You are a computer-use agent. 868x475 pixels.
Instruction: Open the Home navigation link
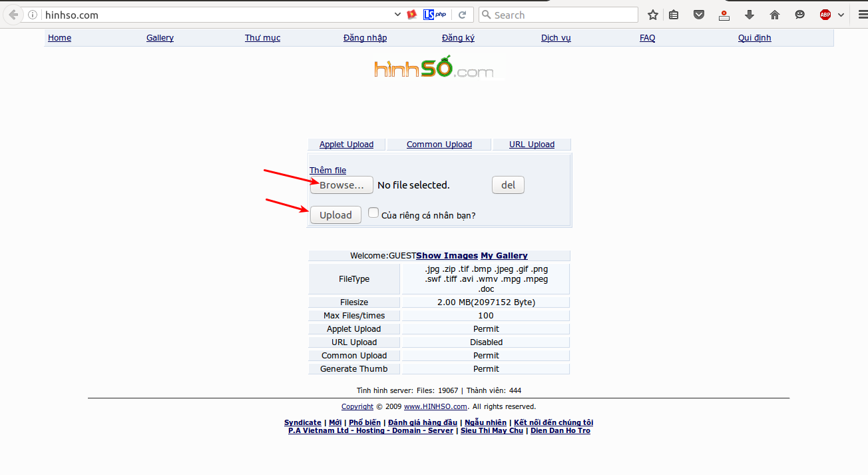point(59,38)
